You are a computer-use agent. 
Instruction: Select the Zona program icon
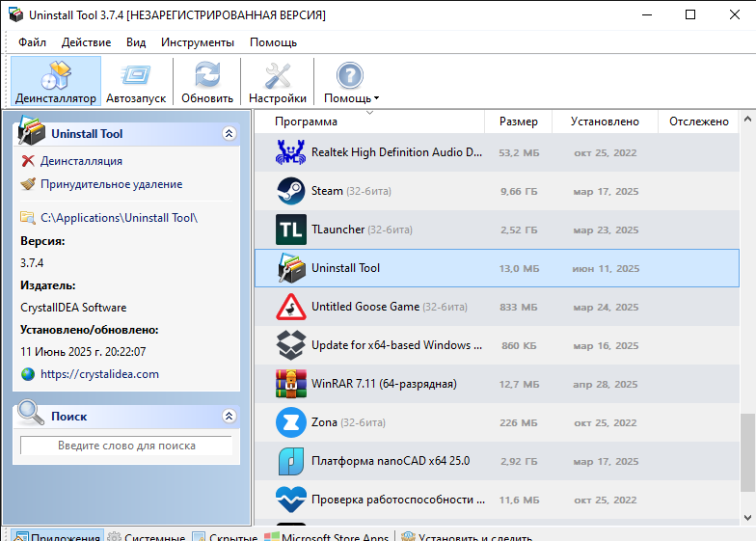[x=291, y=422]
